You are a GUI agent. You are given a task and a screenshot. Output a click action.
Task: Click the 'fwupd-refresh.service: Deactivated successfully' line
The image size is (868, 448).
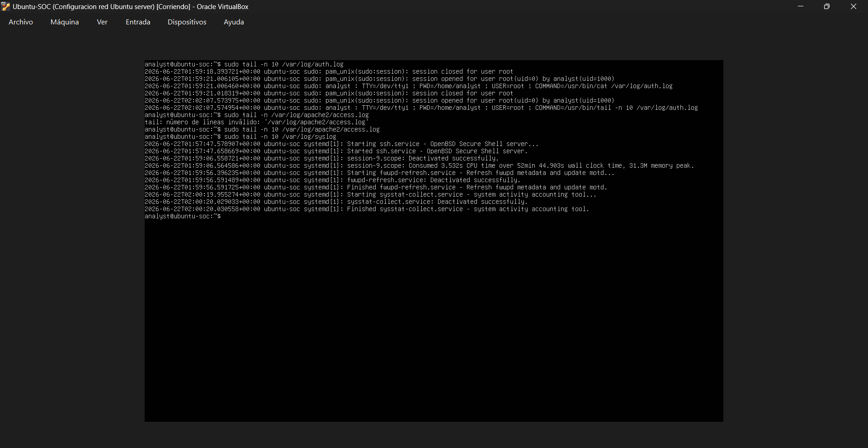333,180
